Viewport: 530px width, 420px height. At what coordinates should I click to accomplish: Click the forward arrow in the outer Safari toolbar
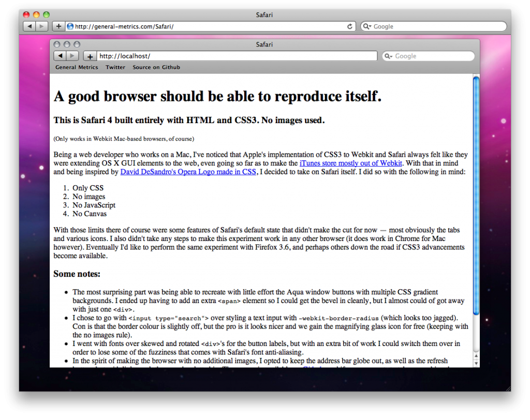pos(41,26)
